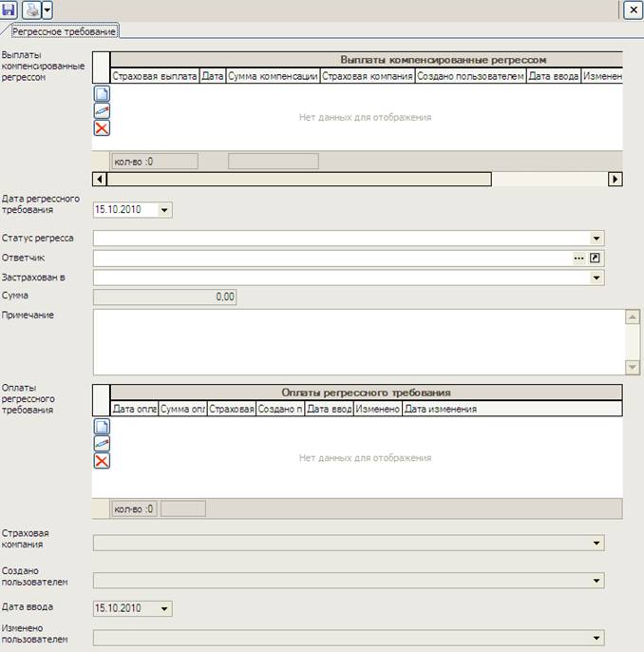Open the Дата ввода date picker
The image size is (644, 652).
164,608
